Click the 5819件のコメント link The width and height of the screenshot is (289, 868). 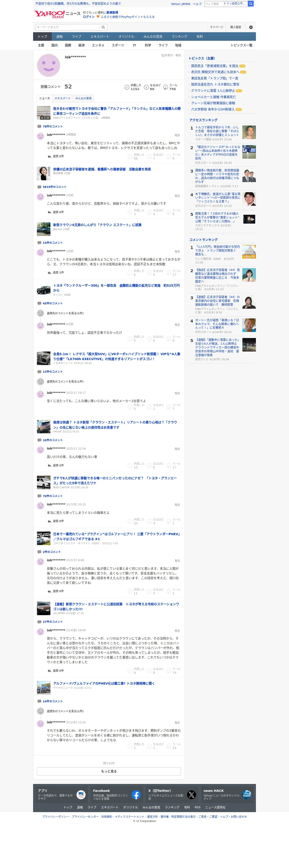point(54,187)
